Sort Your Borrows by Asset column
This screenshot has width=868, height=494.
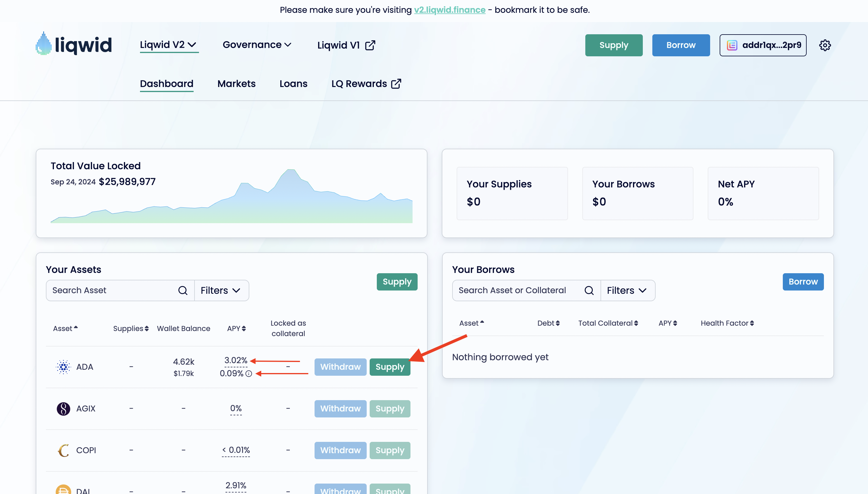(x=472, y=323)
